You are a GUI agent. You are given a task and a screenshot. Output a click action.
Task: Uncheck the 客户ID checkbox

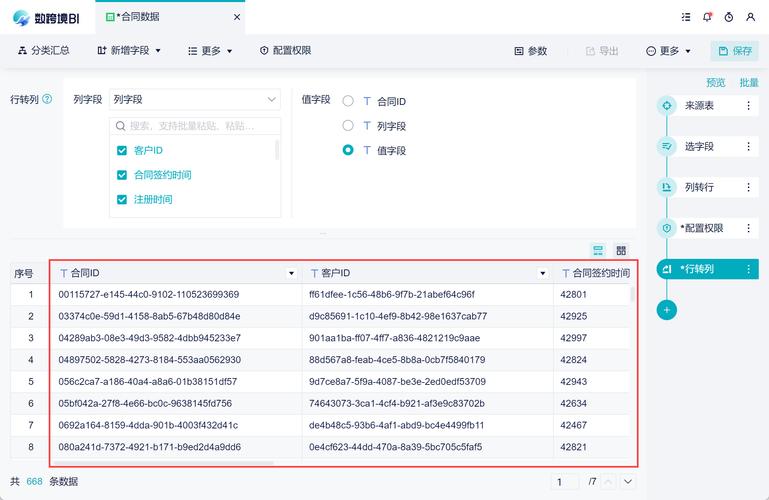122,150
